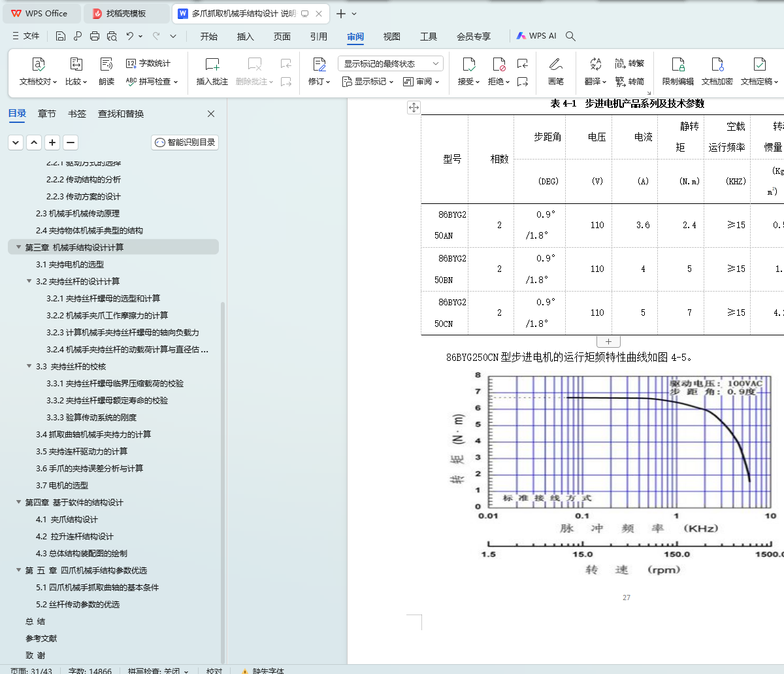This screenshot has width=784, height=674.
Task: Open the 工具 ribbon tab
Action: [x=429, y=37]
